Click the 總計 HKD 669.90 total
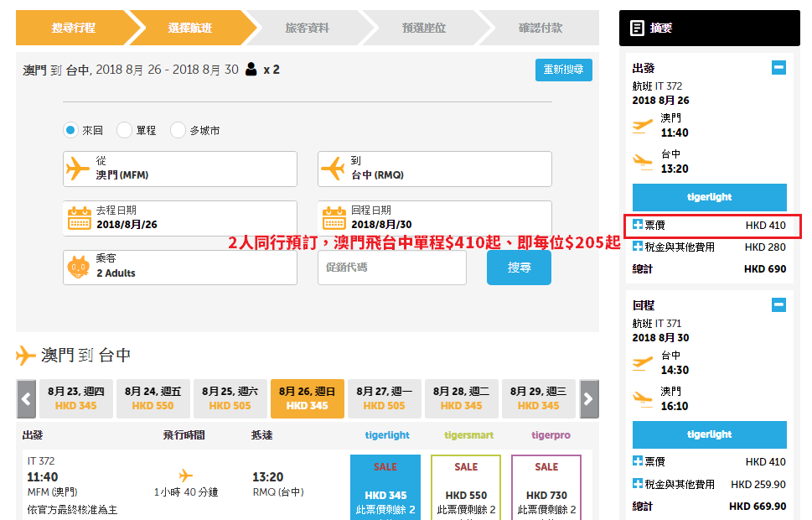 click(x=710, y=506)
